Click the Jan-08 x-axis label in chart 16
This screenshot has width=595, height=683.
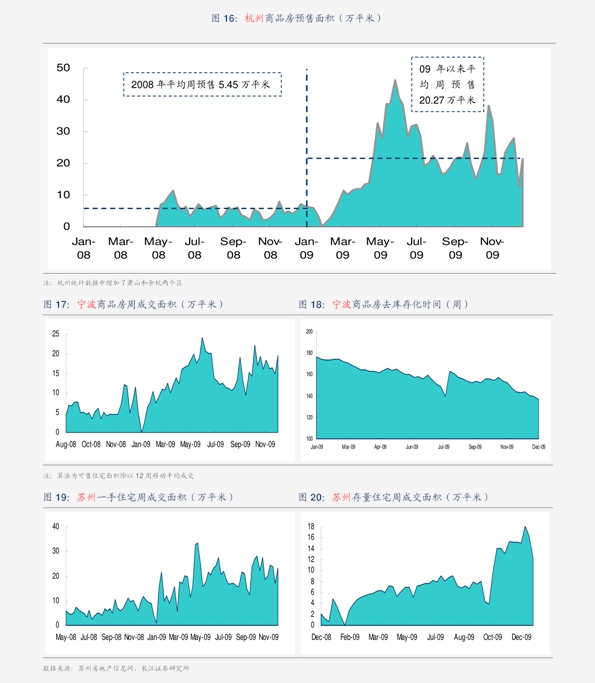83,248
